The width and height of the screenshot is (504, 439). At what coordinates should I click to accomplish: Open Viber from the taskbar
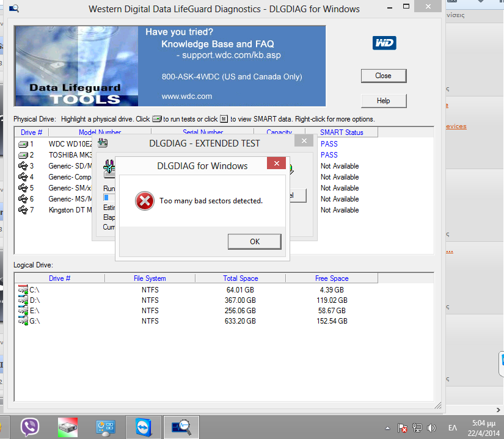[x=29, y=427]
